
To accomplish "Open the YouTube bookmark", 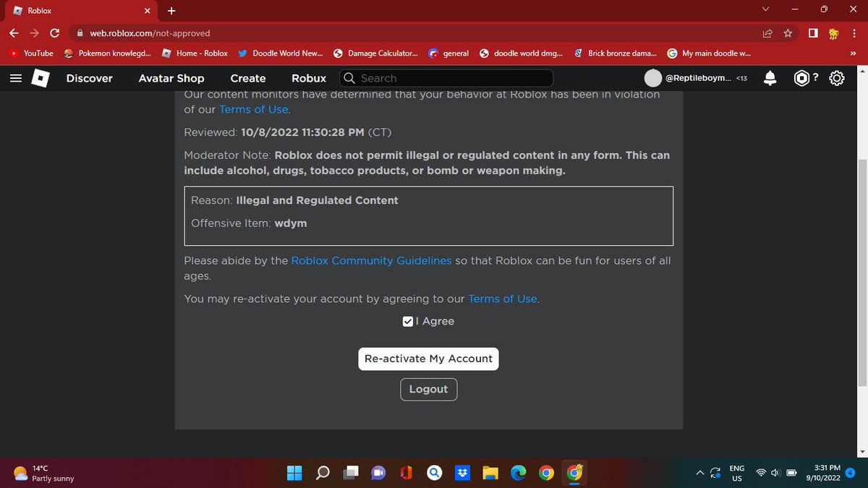I will (32, 53).
